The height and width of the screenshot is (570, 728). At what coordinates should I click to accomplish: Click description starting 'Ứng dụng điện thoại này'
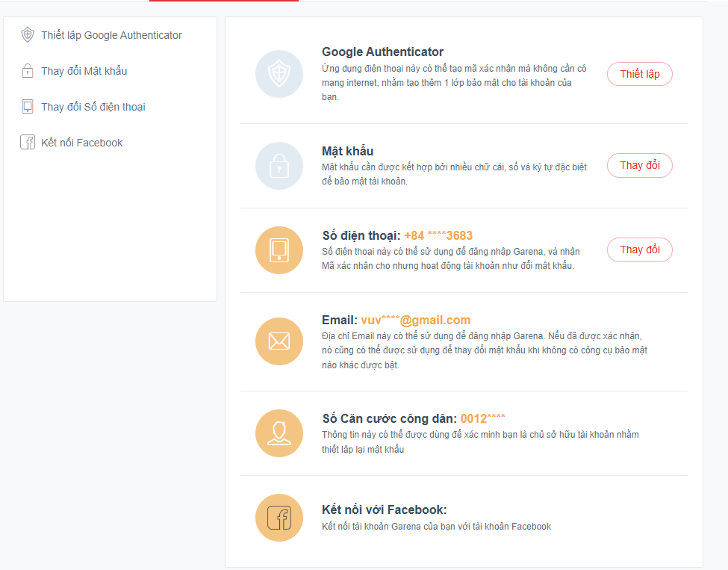[454, 83]
